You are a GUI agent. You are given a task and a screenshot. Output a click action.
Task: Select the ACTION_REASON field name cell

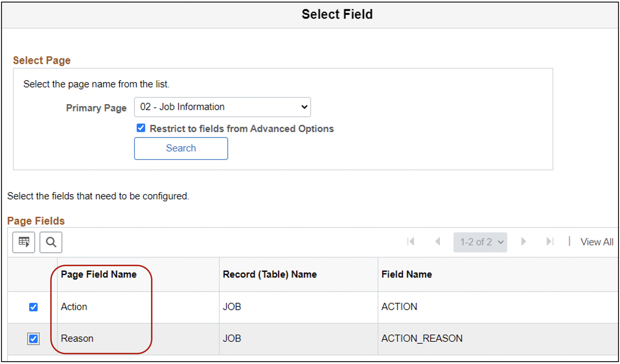[422, 339]
